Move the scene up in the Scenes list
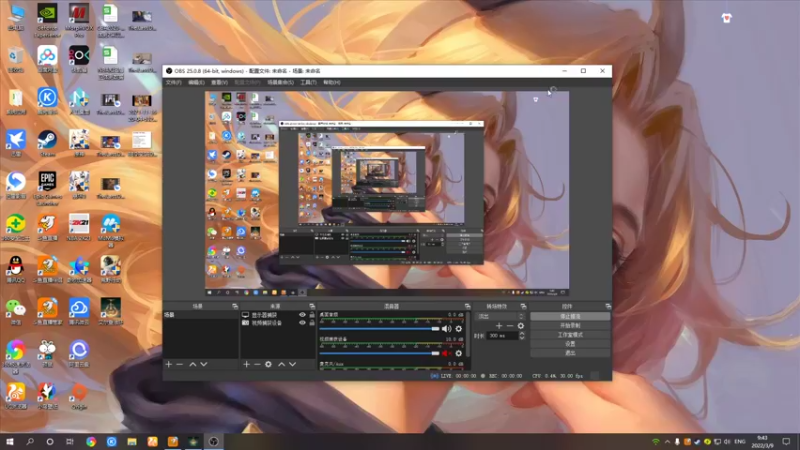800x450 pixels. click(x=193, y=364)
